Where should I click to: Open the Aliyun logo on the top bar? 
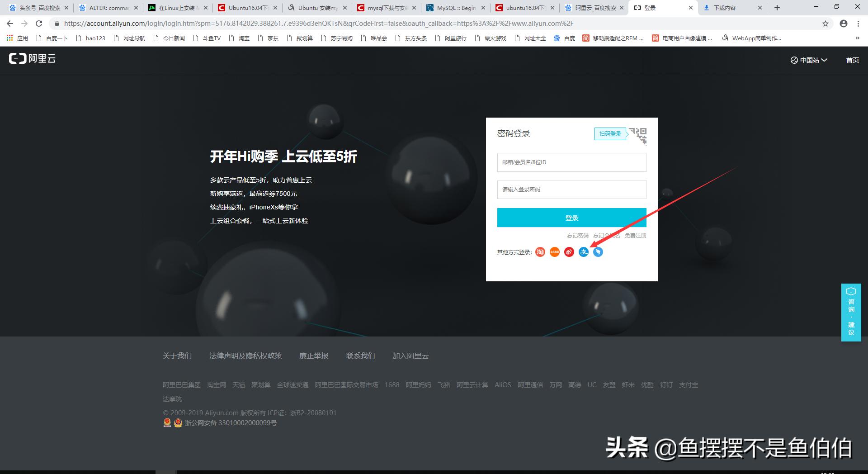32,59
